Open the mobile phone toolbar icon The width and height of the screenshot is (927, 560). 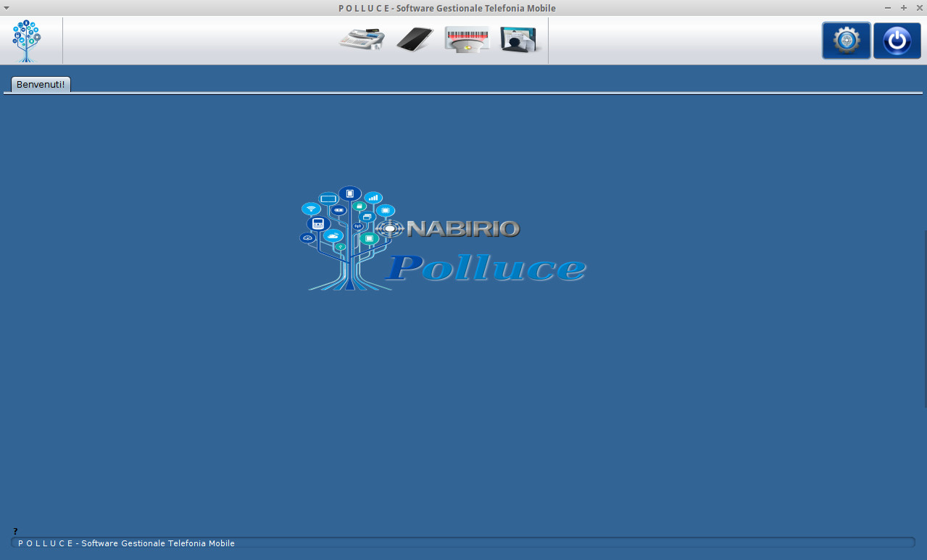[415, 39]
